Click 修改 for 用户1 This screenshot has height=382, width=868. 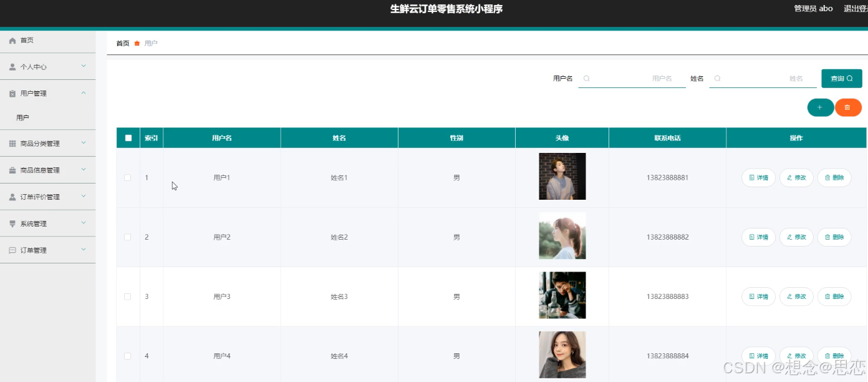[x=796, y=178]
